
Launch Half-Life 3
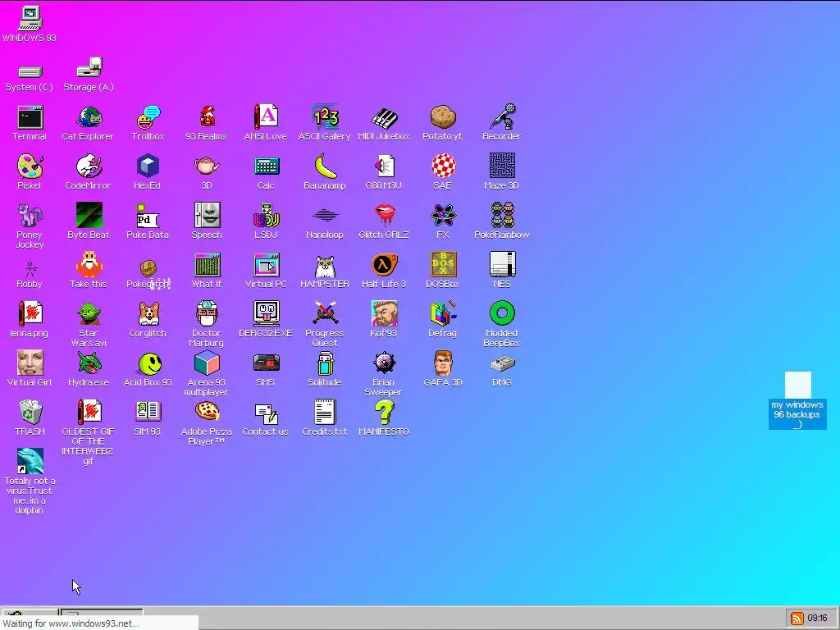point(384,265)
